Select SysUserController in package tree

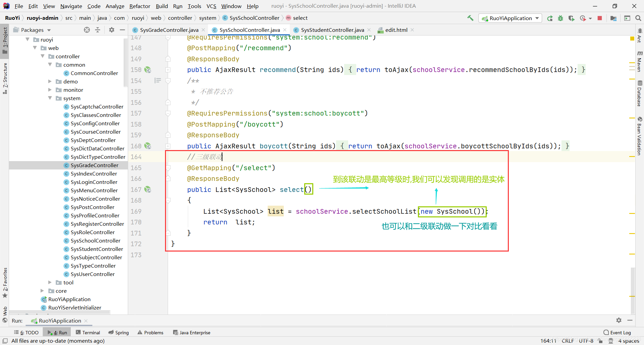(93, 274)
